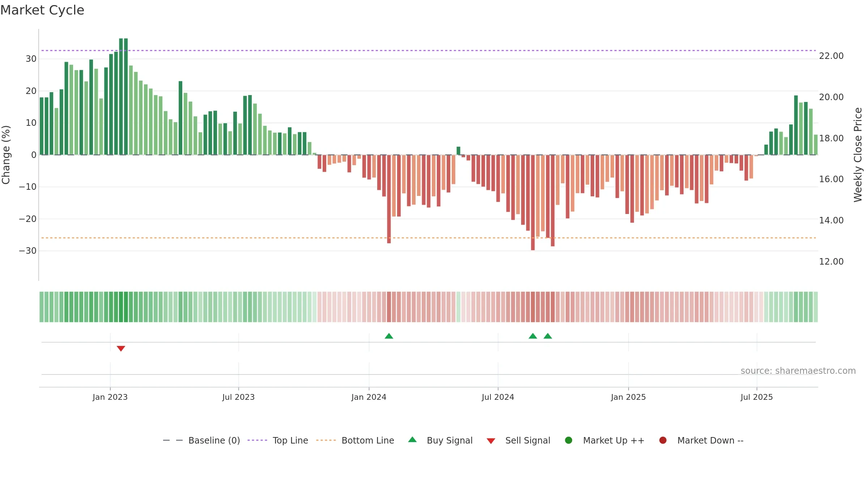Click the −20 tick on Change axis

pyautogui.click(x=28, y=219)
